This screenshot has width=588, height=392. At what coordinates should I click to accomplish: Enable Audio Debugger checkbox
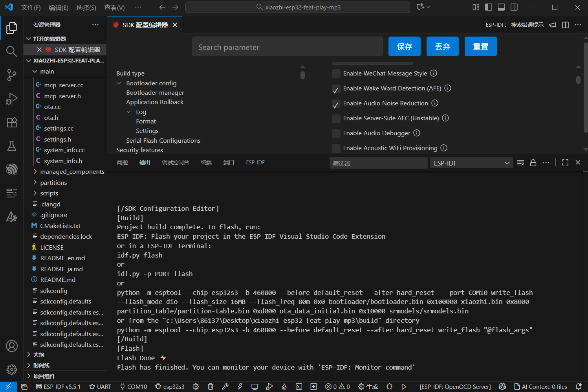click(336, 133)
